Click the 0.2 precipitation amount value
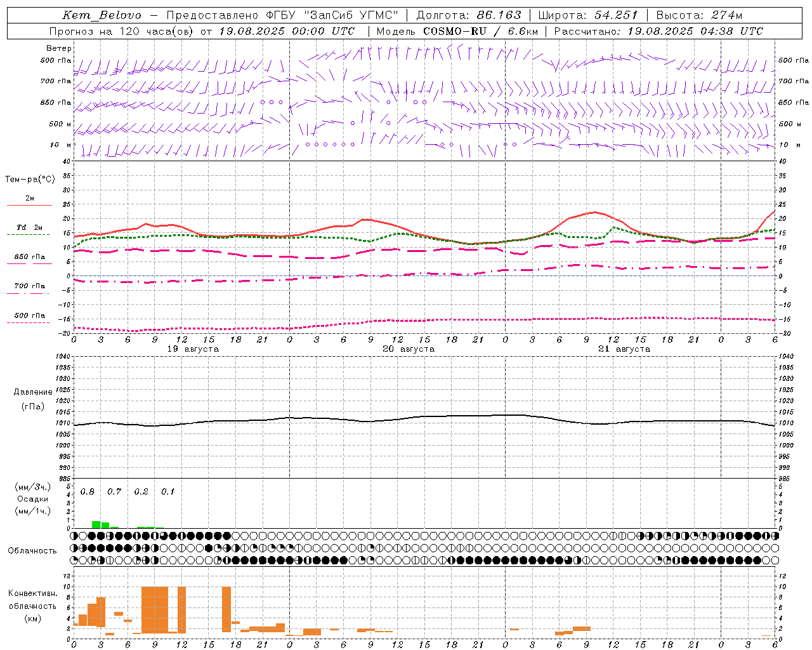Image resolution: width=812 pixels, height=650 pixels. point(141,492)
